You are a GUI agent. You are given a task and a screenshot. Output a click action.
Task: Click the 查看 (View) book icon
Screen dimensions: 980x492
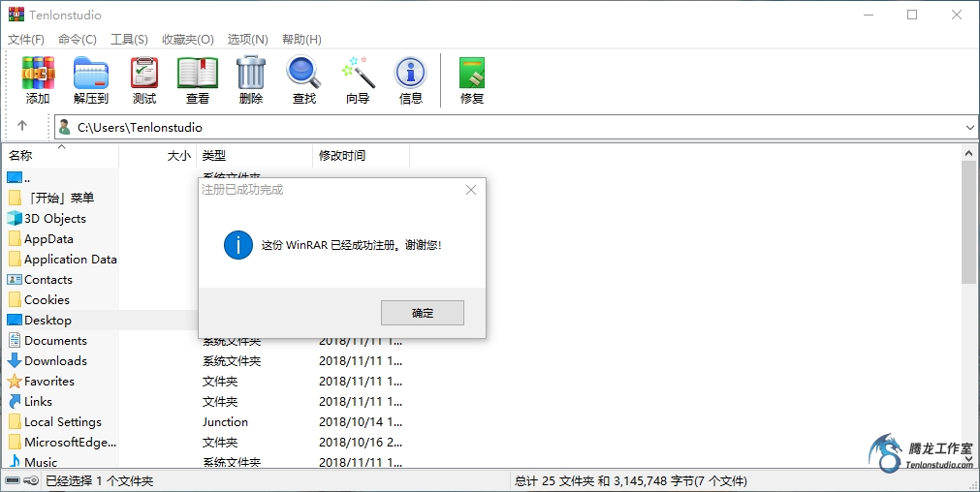198,73
